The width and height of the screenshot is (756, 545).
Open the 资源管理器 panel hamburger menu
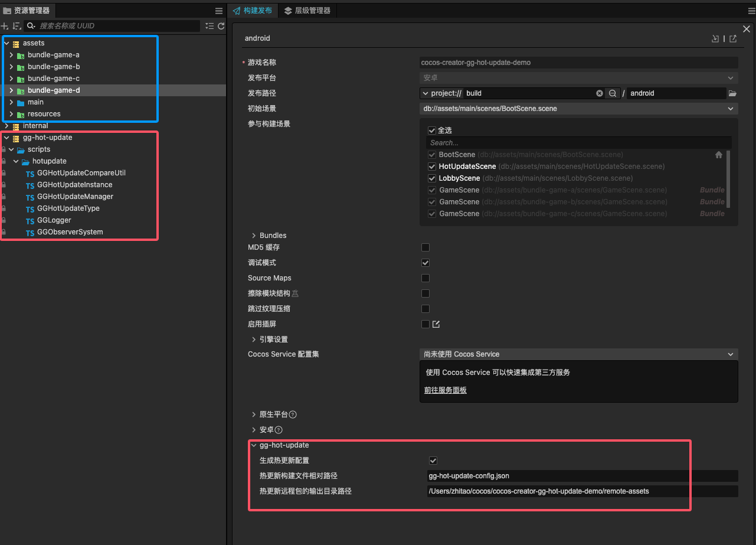click(219, 11)
